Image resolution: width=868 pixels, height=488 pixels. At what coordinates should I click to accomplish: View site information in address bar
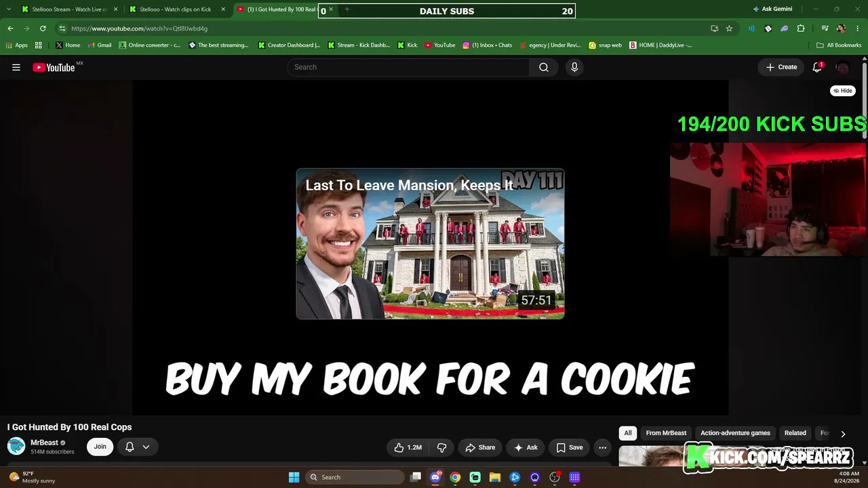[x=62, y=28]
